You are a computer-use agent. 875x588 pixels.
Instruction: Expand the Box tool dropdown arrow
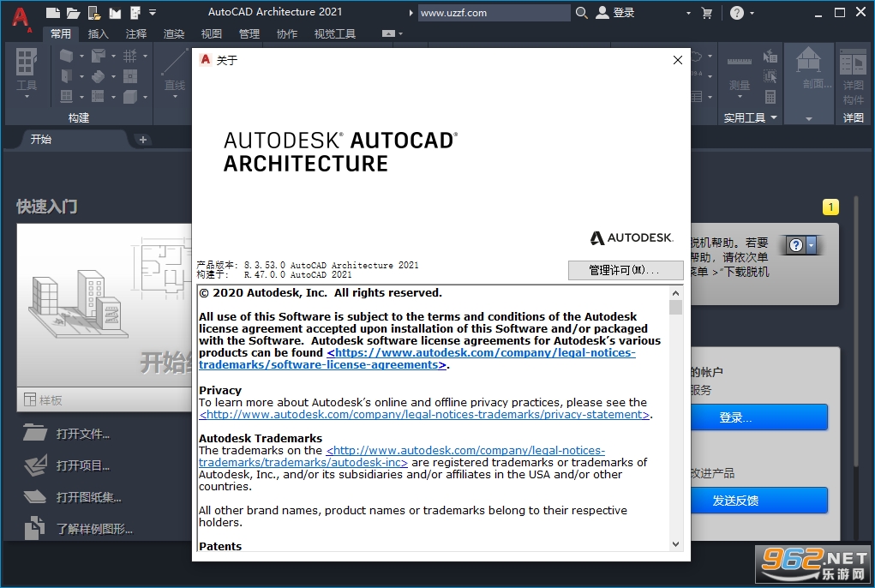pos(145,97)
